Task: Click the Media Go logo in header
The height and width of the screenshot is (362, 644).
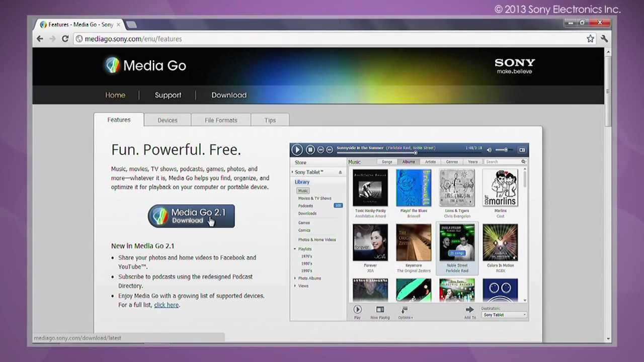Action: coord(145,65)
